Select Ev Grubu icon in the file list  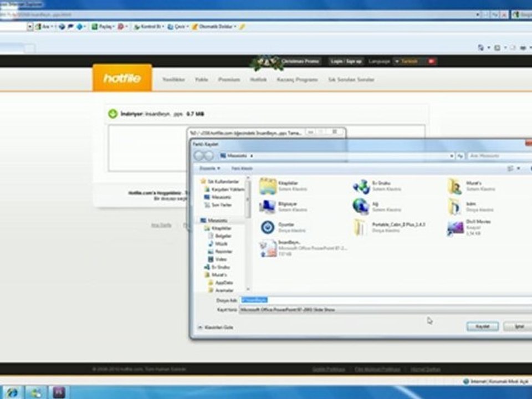[x=361, y=186]
